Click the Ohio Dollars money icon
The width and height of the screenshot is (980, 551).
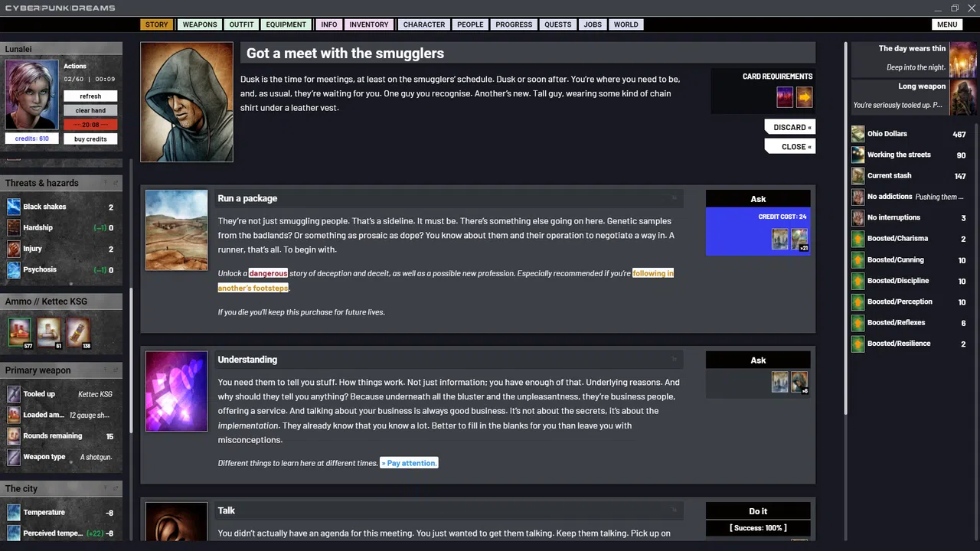point(858,134)
